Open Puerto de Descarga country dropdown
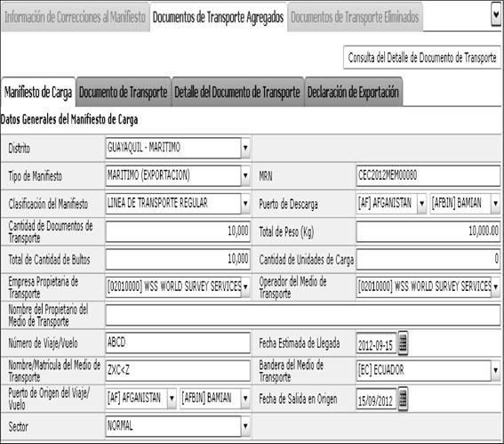 click(x=421, y=204)
